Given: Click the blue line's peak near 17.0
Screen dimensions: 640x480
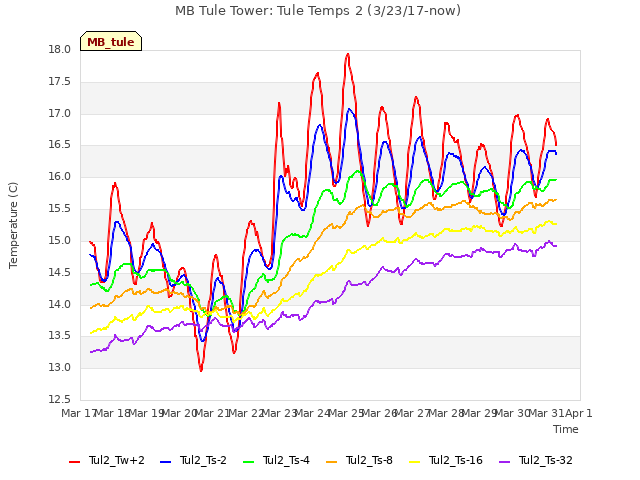Looking at the screenshot, I should pyautogui.click(x=349, y=109).
